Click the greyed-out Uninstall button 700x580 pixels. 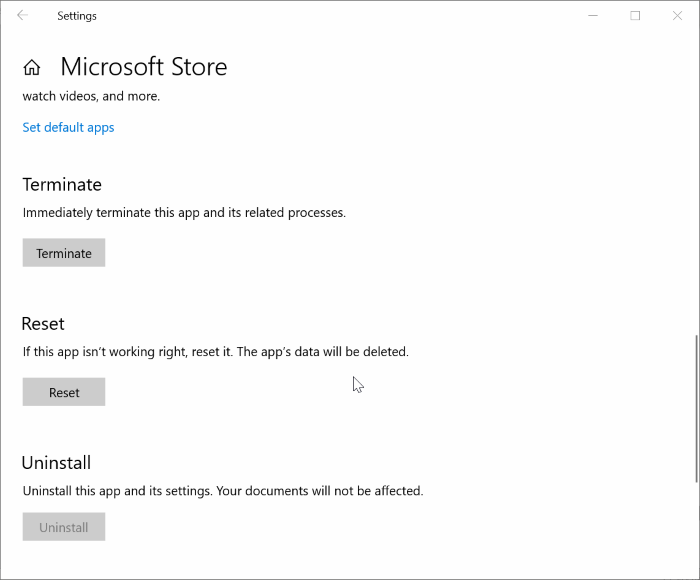pyautogui.click(x=64, y=527)
